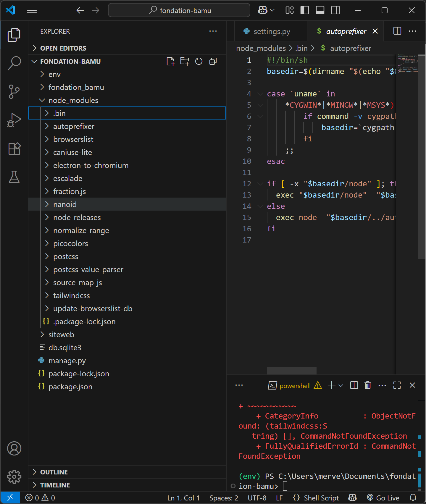Expand the .bin folder

pos(127,113)
